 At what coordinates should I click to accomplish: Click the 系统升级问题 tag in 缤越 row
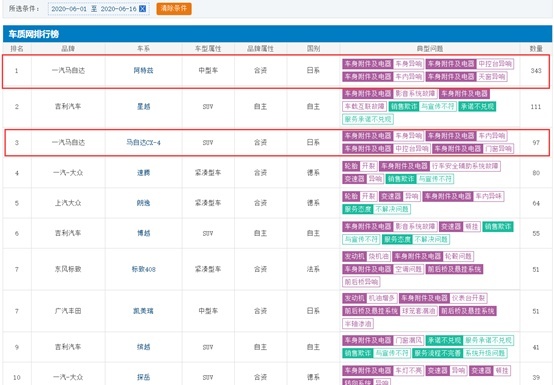pyautogui.click(x=485, y=353)
